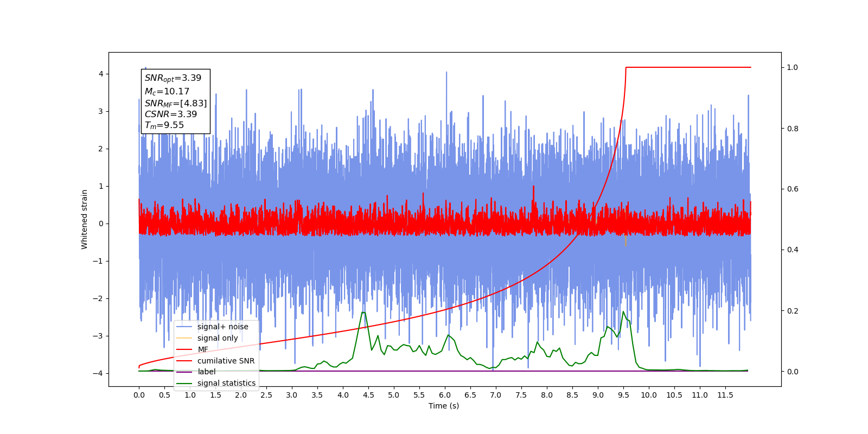The height and width of the screenshot is (434, 868).
Task: Click the 'label' legend entry
Action: (x=196, y=372)
